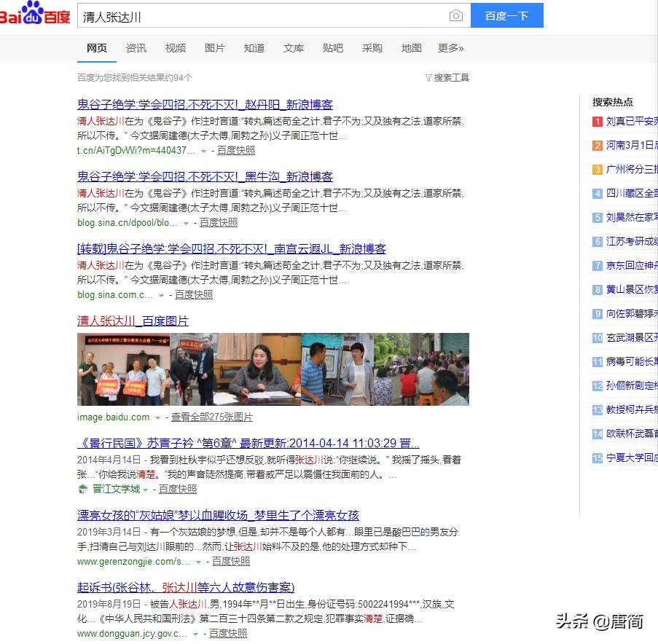Screen dimensions: 658x644
Task: Click the 百度一下 search button
Action: tap(507, 15)
